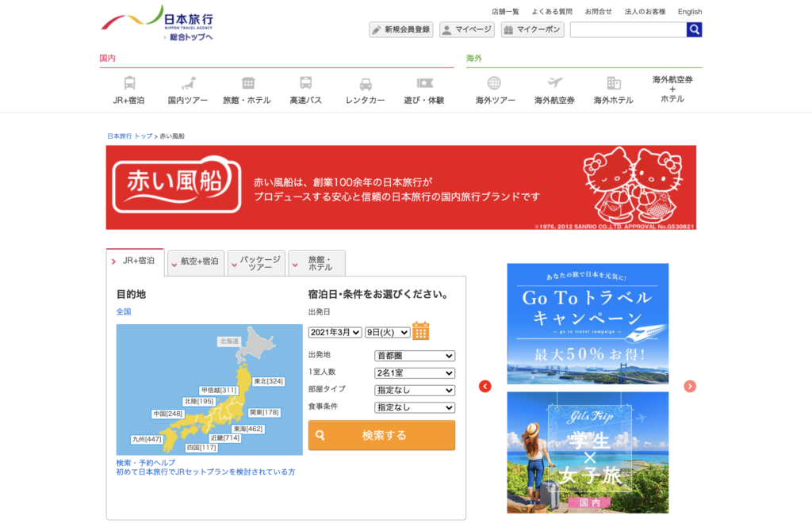Click the 海外 section heading

(474, 58)
